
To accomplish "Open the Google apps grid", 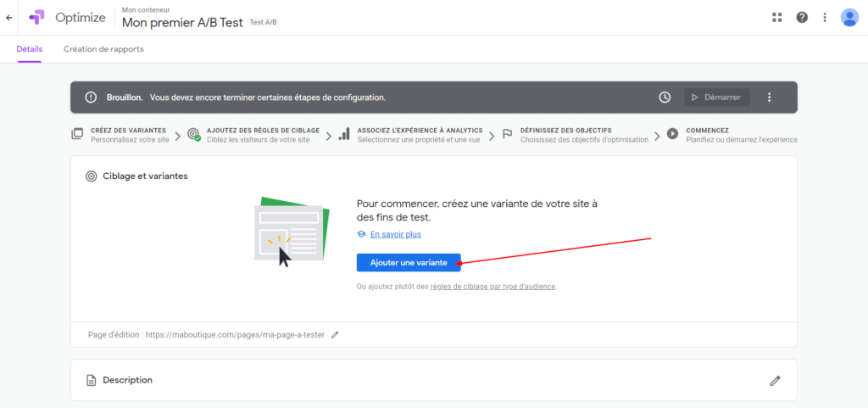I will click(x=776, y=18).
